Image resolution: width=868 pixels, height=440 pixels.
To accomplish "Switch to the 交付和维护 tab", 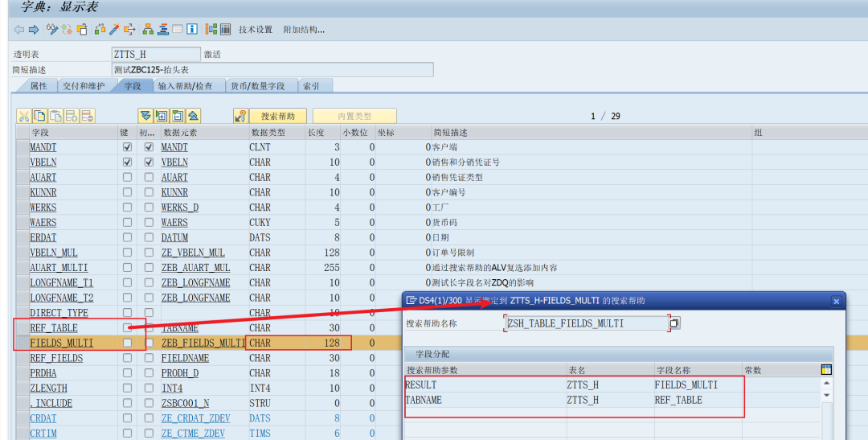I will pos(84,86).
